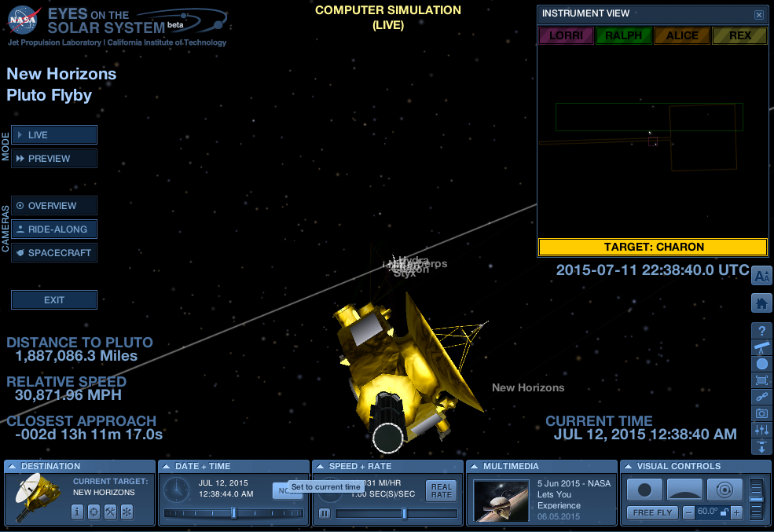
Task: Enable LIVE mode
Action: pyautogui.click(x=53, y=134)
